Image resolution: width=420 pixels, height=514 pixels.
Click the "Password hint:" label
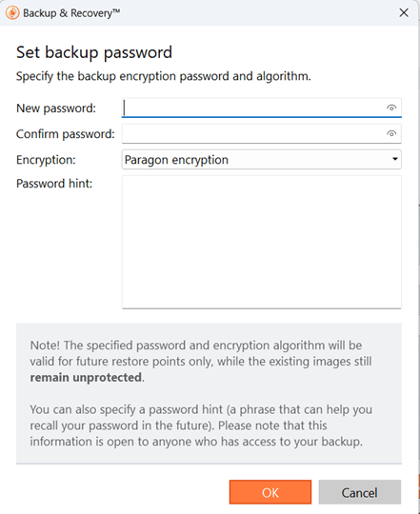[54, 184]
